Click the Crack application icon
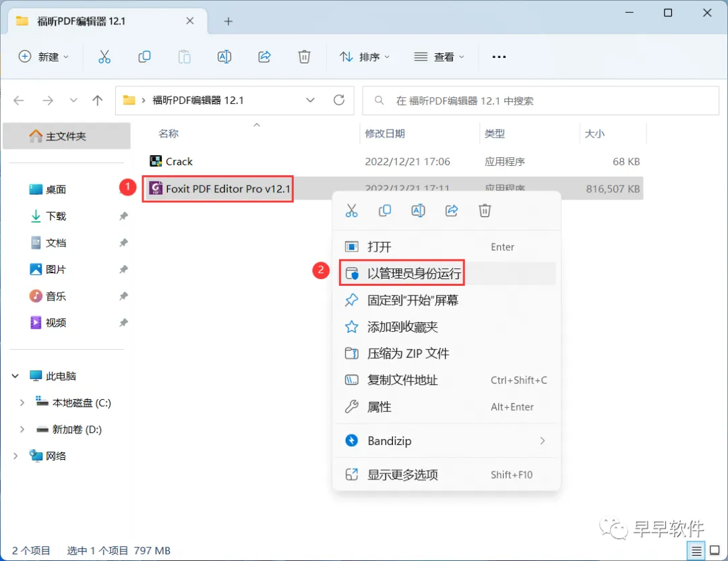The image size is (728, 561). [x=156, y=161]
